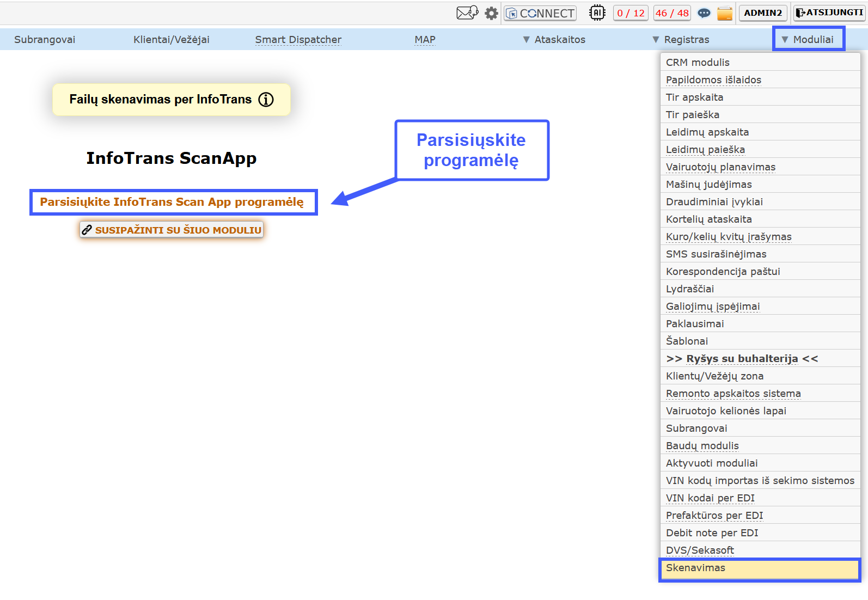Click the CONNECT button
The height and width of the screenshot is (600, 868).
540,13
